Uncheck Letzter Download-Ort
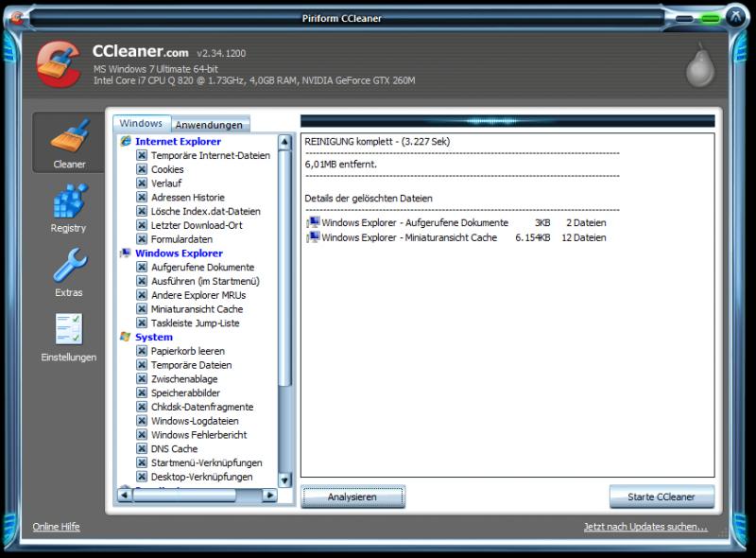 (x=141, y=225)
